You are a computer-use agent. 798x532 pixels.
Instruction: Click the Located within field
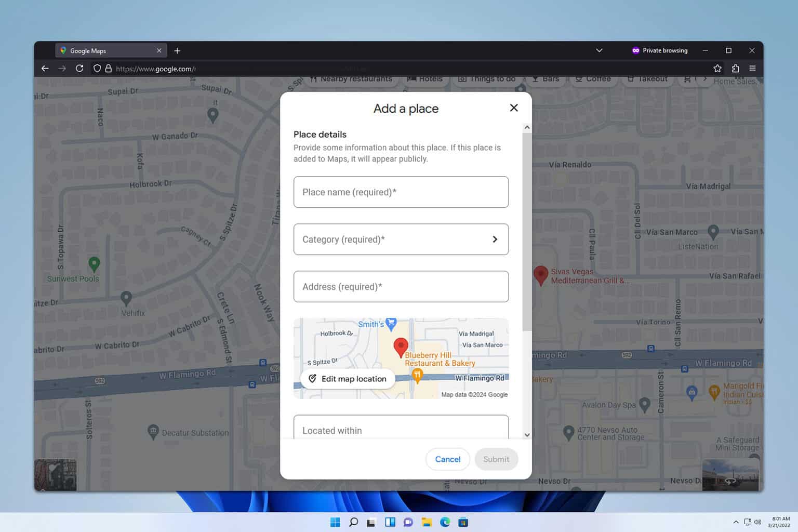[x=401, y=428]
